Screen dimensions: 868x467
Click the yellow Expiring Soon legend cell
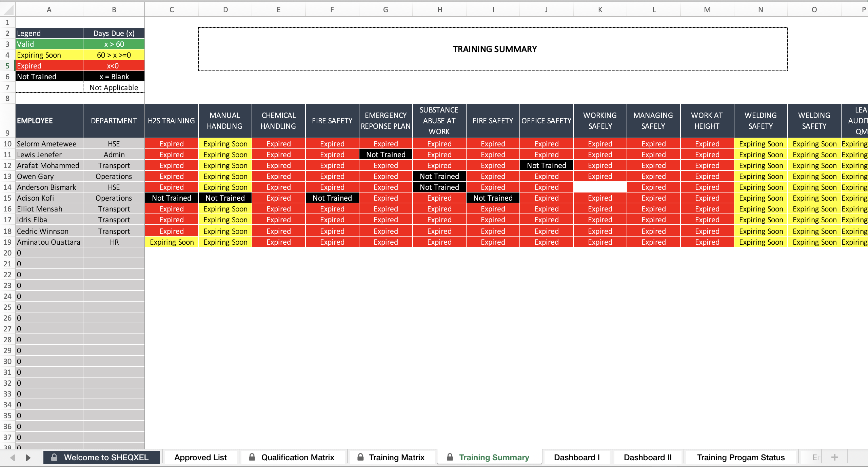point(49,55)
